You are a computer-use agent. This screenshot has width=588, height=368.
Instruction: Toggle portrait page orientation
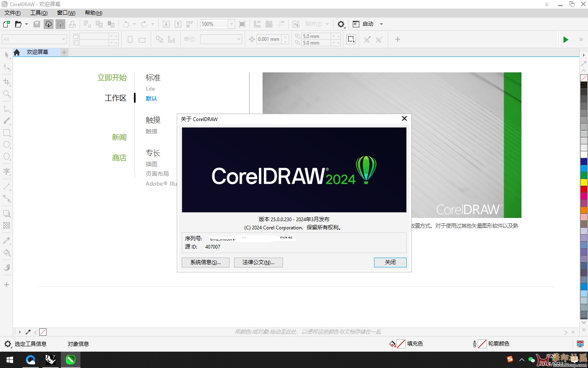[x=130, y=40]
